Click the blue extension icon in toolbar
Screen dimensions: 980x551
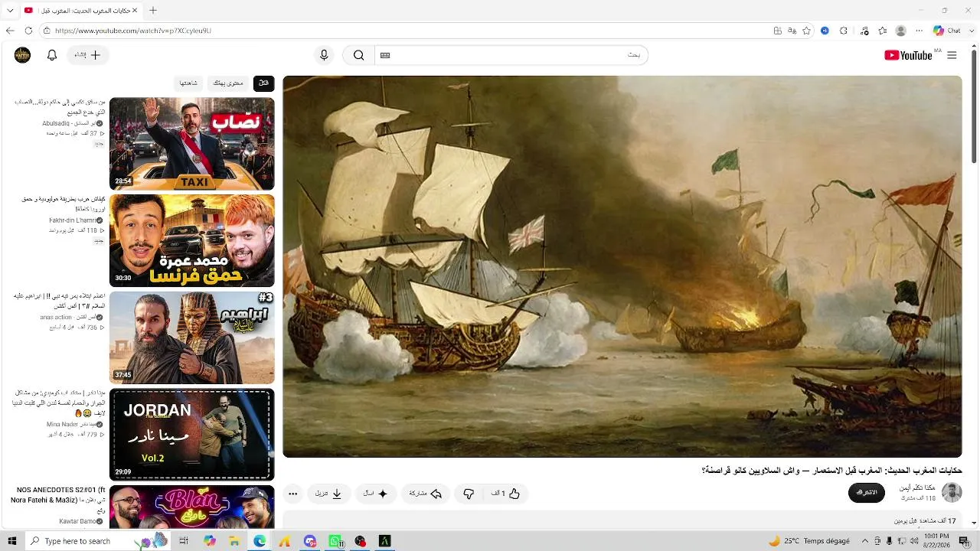[825, 31]
